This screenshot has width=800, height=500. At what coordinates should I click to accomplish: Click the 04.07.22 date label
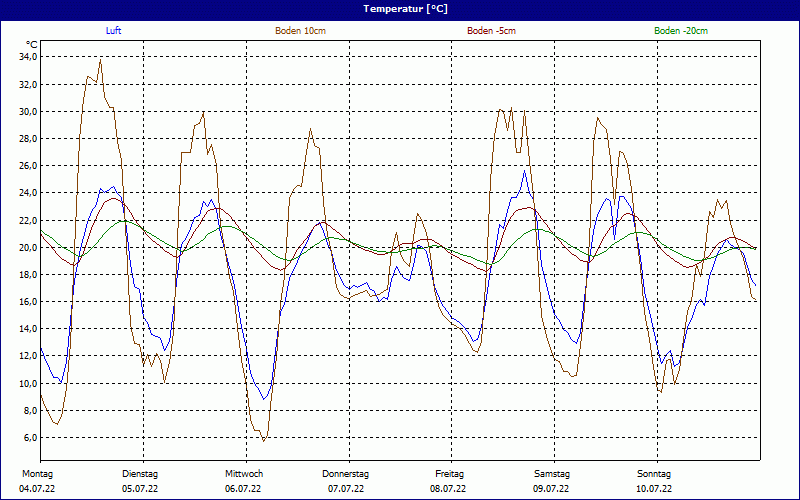pyautogui.click(x=38, y=489)
